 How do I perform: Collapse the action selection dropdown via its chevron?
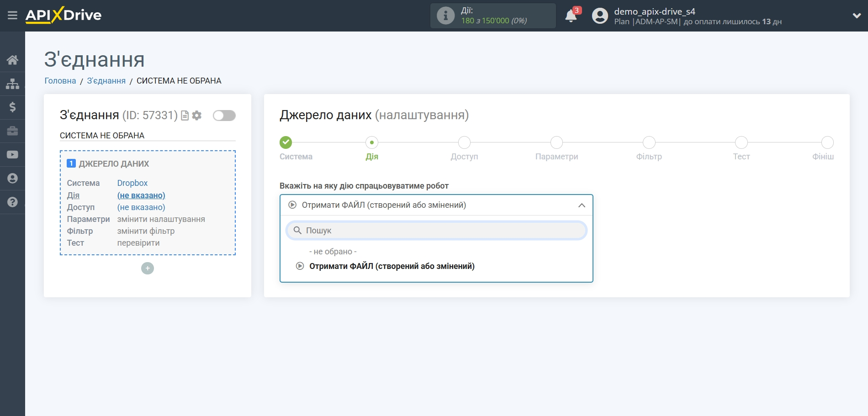tap(582, 205)
